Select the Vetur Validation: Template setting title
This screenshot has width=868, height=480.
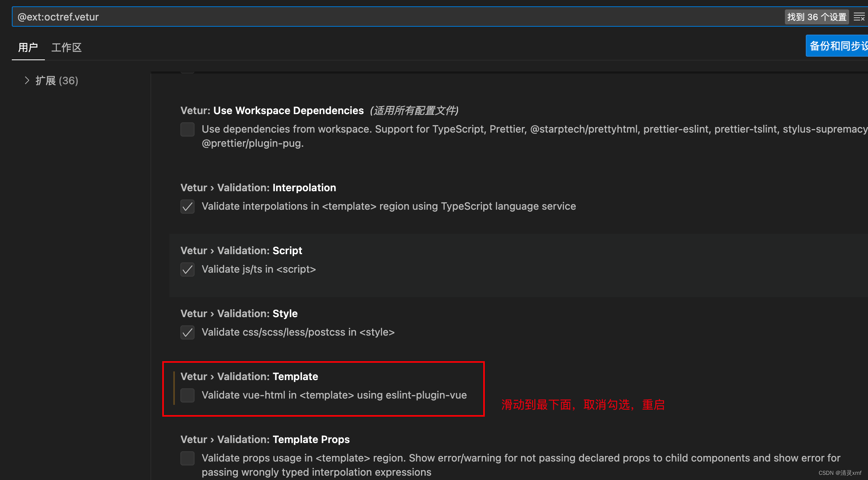249,377
